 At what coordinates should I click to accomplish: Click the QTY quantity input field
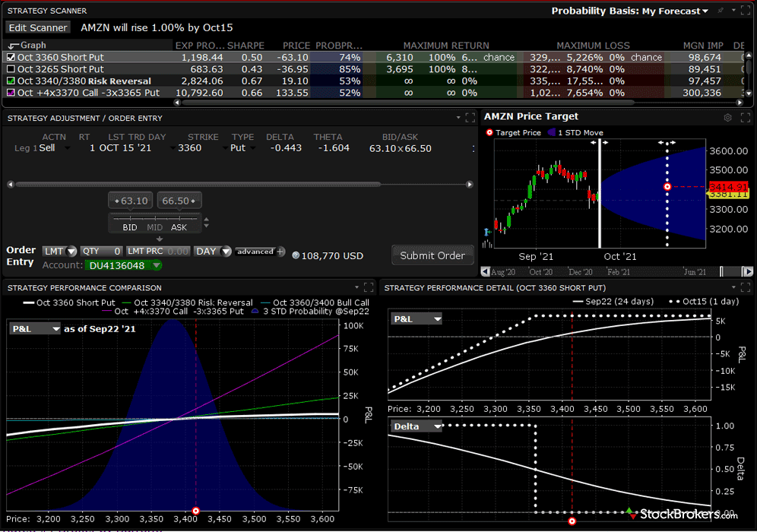pos(102,251)
